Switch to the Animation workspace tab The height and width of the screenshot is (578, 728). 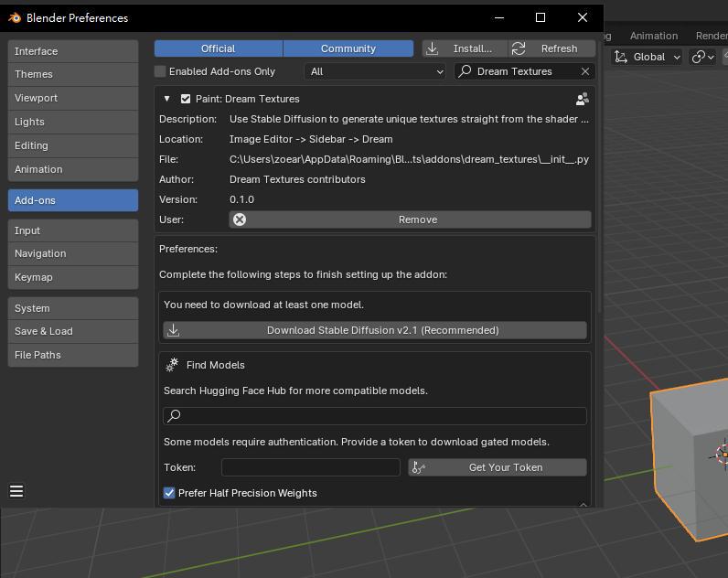[654, 36]
